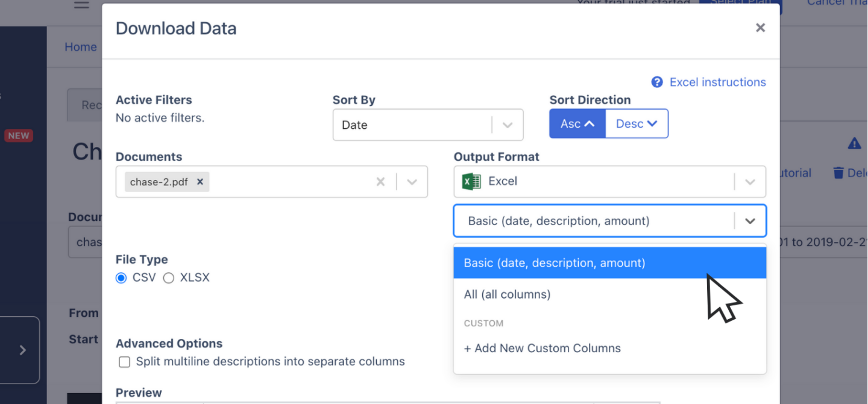Select Add New Custom Columns
This screenshot has height=404, width=868.
(609, 348)
